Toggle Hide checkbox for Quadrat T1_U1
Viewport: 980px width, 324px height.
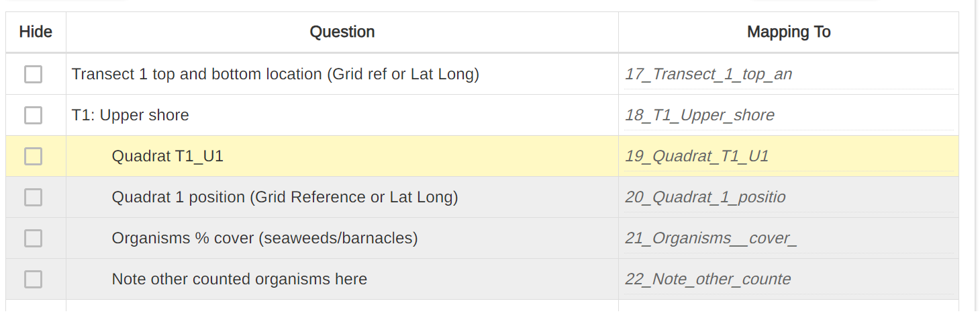tap(33, 157)
